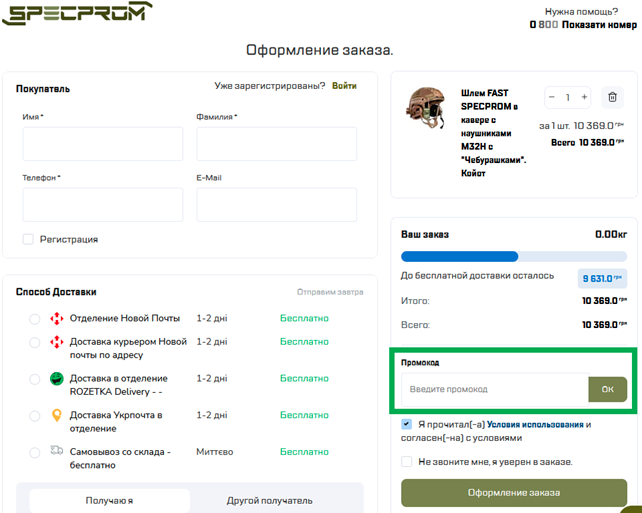Click the Войти login link
This screenshot has width=642, height=513.
coord(344,86)
